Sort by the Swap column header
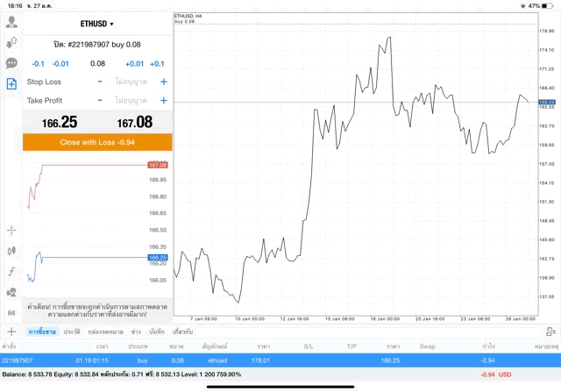This screenshot has height=392, width=561. pyautogui.click(x=427, y=346)
